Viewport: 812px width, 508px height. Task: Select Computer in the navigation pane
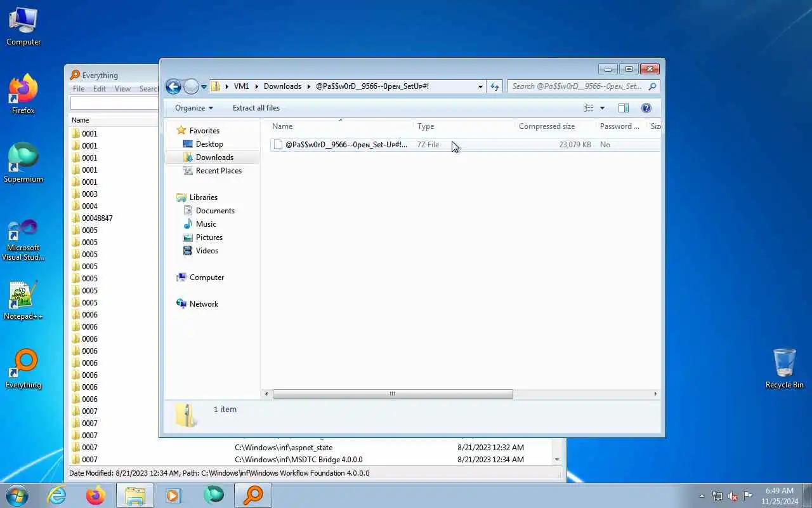click(207, 277)
